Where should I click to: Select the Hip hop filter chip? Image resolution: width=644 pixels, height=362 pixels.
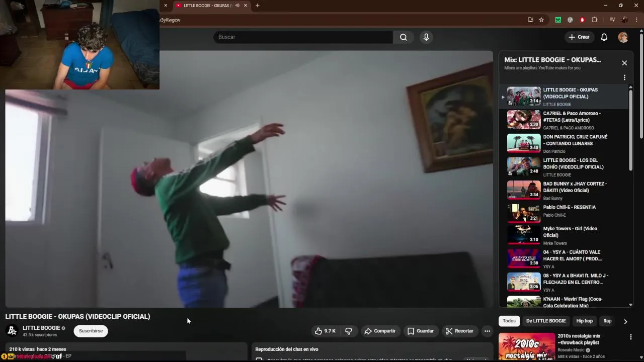coord(585,321)
